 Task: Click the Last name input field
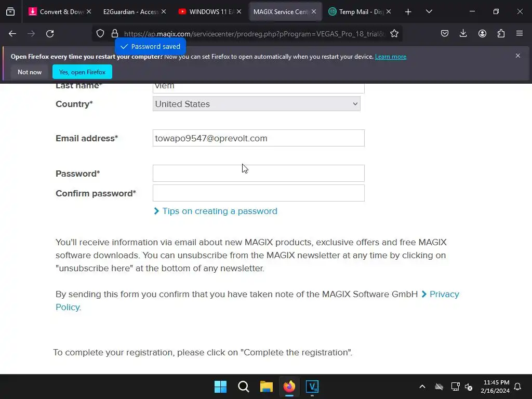pos(259,87)
